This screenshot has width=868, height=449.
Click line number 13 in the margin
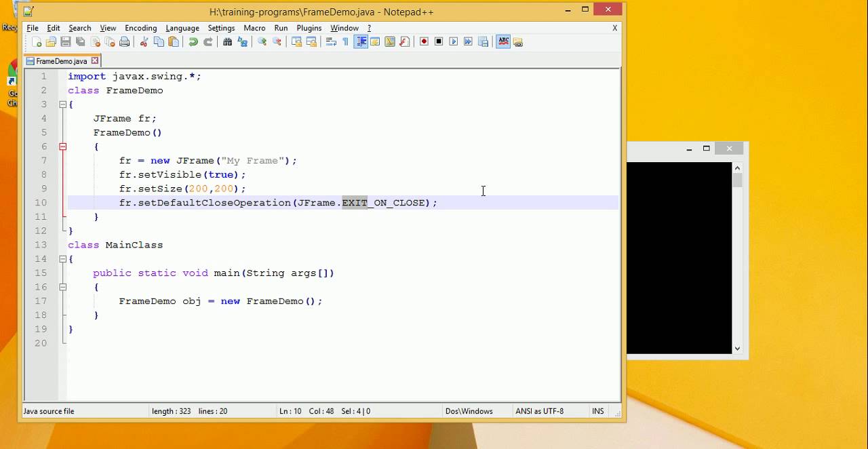tap(40, 245)
